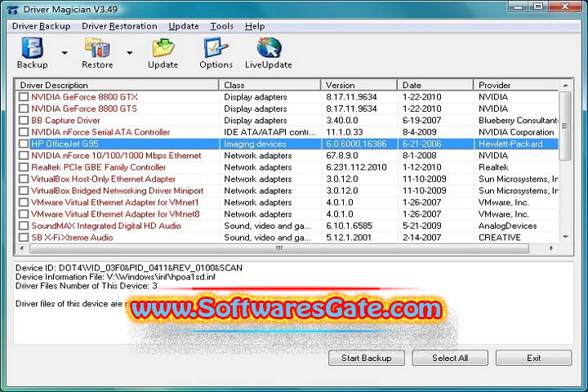
Task: Click the Start Backup button
Action: (367, 358)
